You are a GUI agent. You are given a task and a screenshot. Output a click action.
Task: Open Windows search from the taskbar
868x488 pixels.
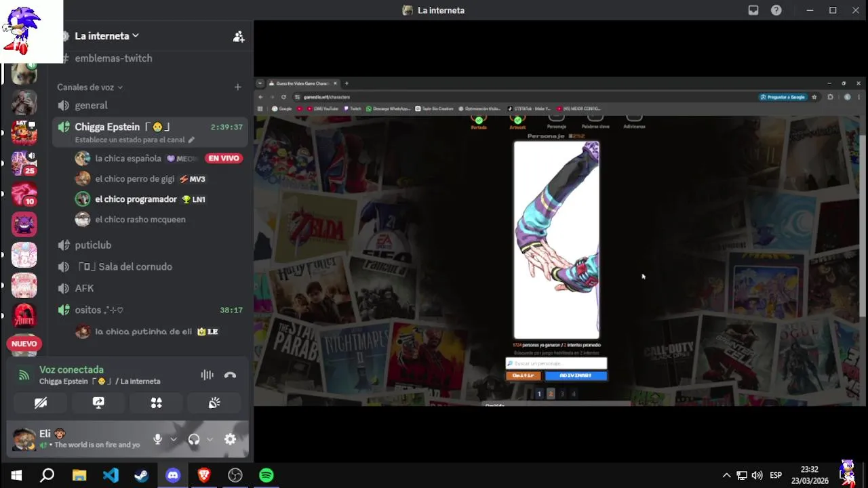tap(47, 475)
